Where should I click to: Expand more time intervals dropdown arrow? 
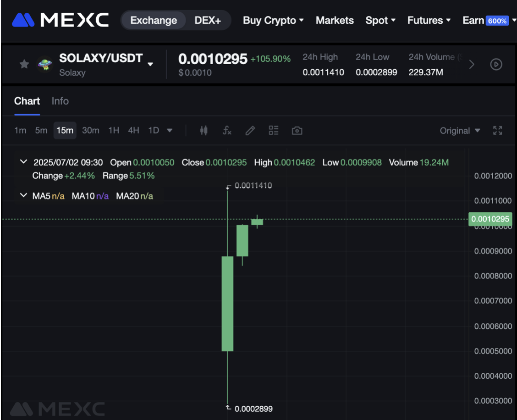[170, 131]
